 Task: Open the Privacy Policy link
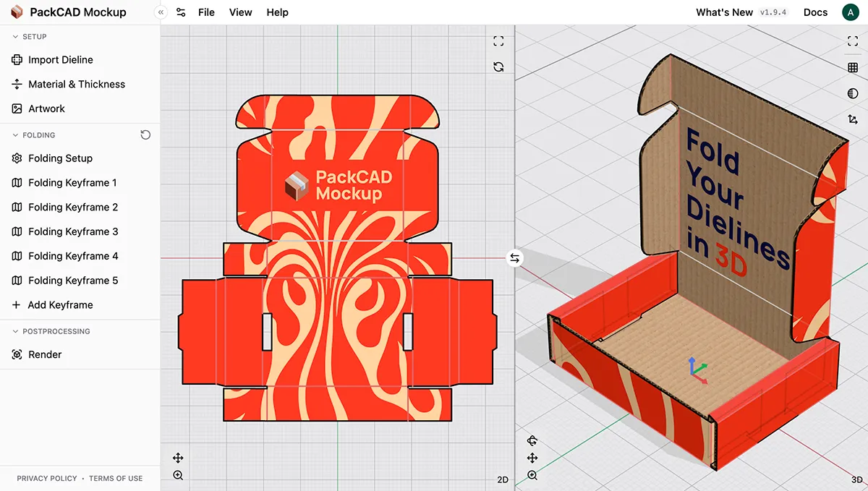click(47, 479)
